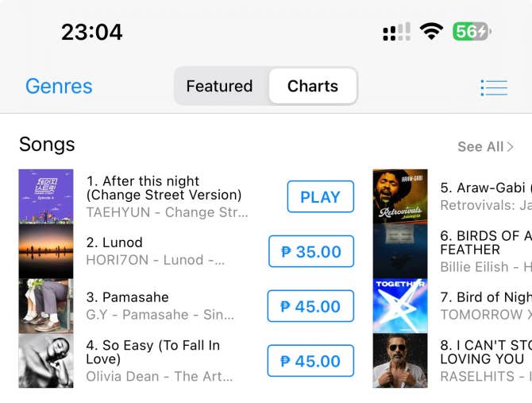Screen dimensions: 532x403
Task: Tap the 23:04 clock display
Action: click(92, 32)
